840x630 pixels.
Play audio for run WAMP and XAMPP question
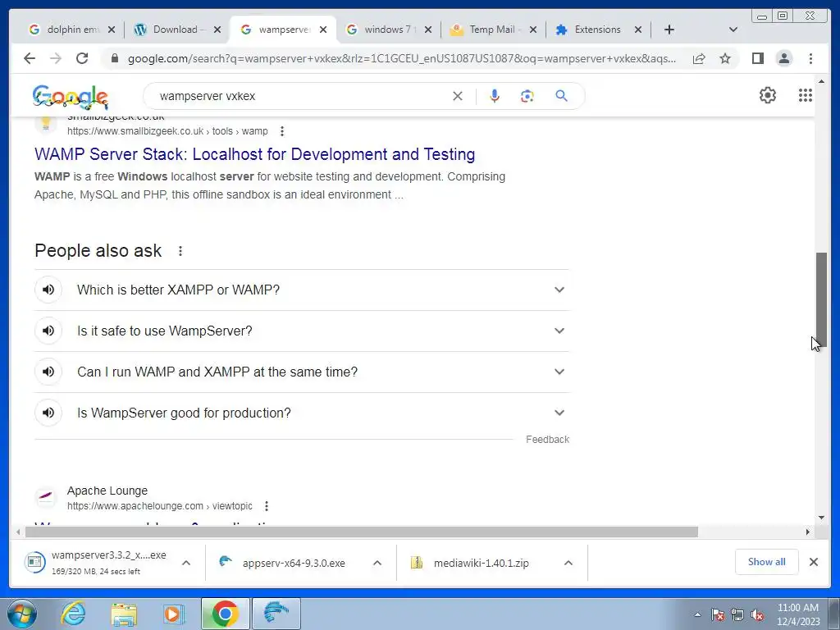tap(48, 372)
